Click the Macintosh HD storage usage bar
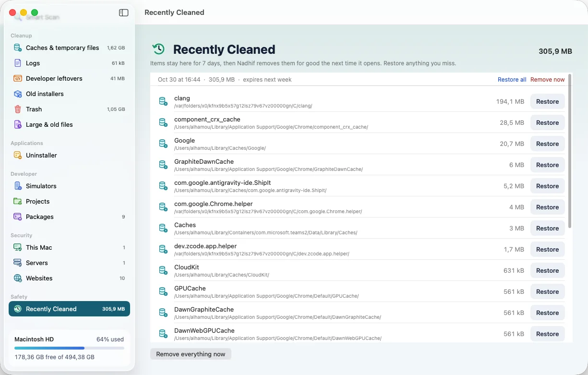588x375 pixels. point(69,348)
